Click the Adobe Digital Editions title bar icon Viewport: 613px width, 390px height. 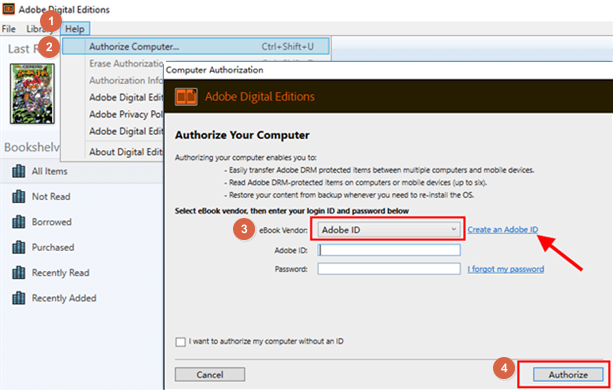pyautogui.click(x=8, y=9)
